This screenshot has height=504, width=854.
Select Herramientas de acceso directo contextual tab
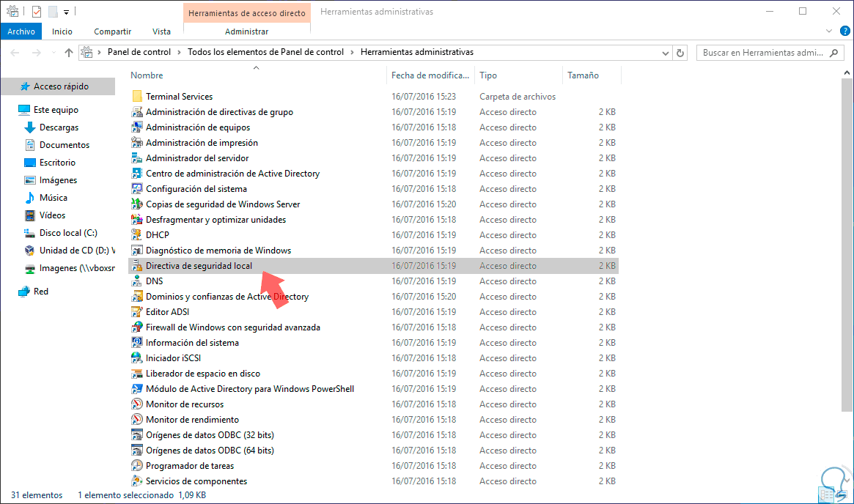click(x=247, y=12)
